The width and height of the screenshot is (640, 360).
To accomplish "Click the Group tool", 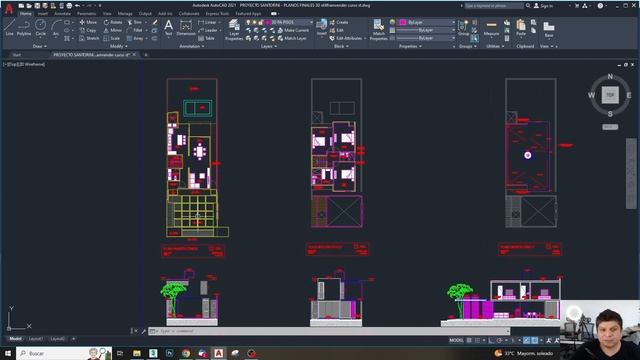I will click(x=463, y=28).
